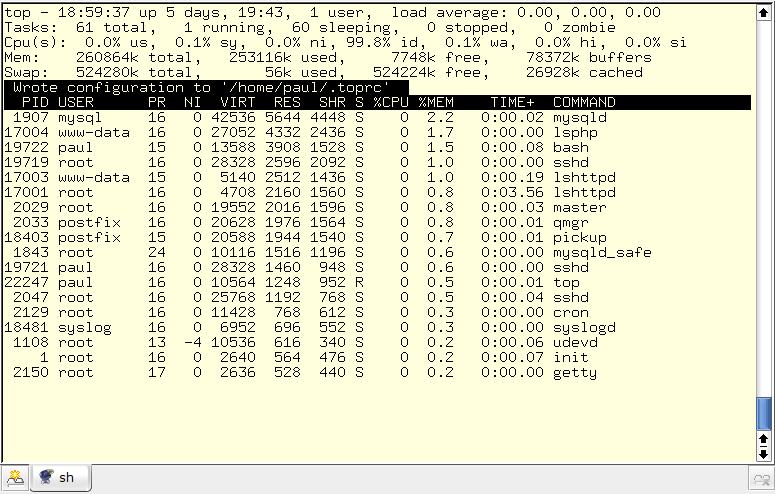This screenshot has height=494, width=775.
Task: Click the syslogd command entry
Action: 584,327
